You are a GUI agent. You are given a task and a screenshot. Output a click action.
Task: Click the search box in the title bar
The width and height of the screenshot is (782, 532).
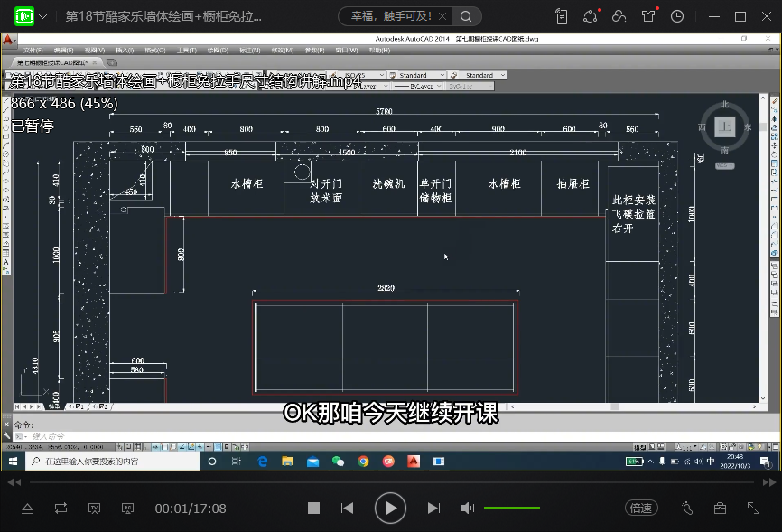click(396, 16)
